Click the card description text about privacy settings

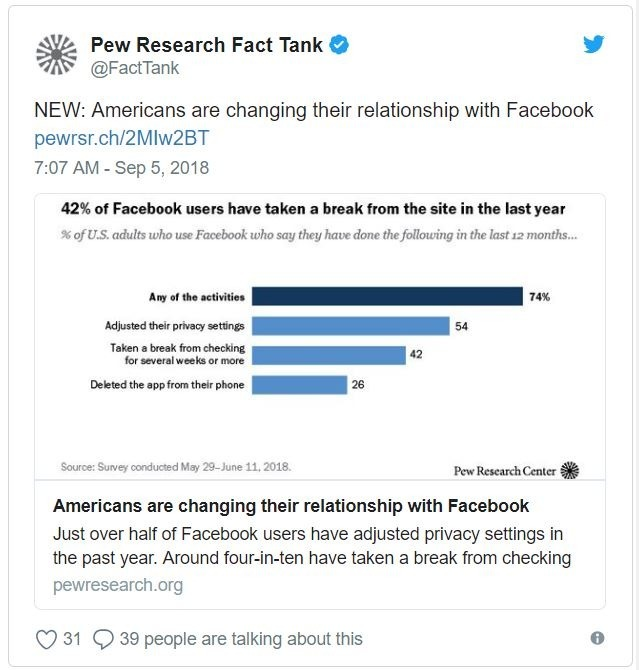click(x=312, y=546)
